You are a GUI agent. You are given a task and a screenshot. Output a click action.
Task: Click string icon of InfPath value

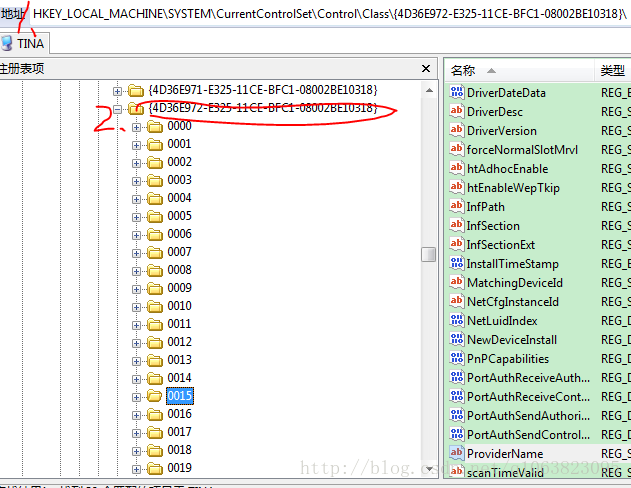click(457, 206)
